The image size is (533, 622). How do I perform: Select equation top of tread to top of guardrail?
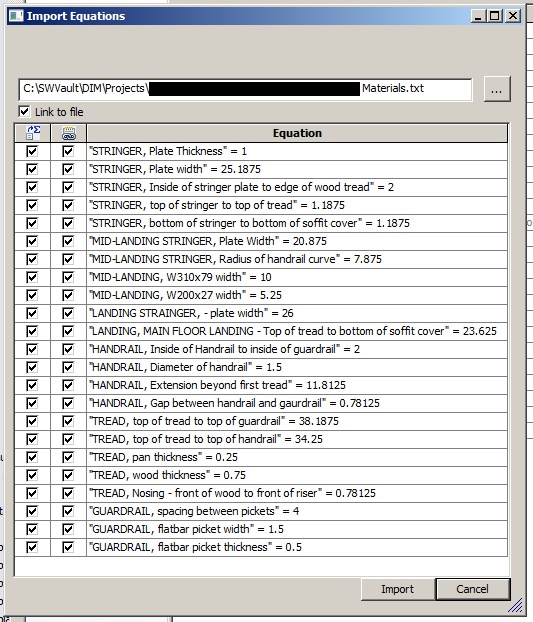click(297, 421)
